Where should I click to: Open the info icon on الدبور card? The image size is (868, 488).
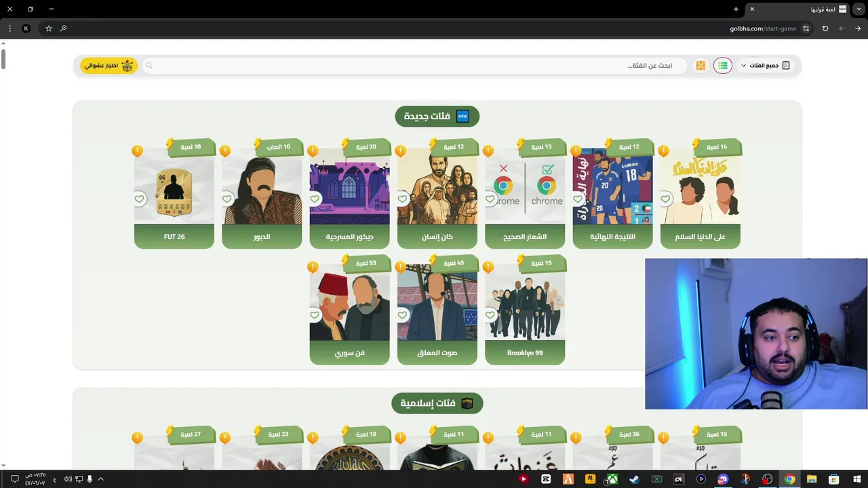pyautogui.click(x=225, y=150)
